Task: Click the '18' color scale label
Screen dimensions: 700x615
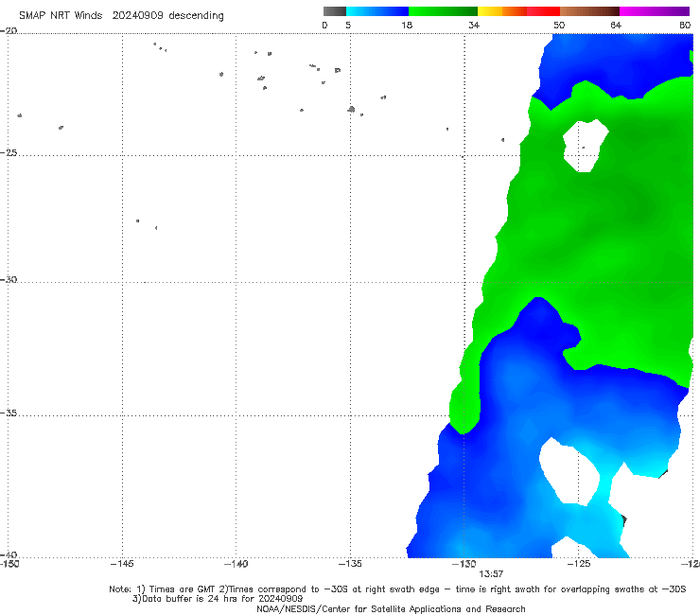Action: point(407,25)
